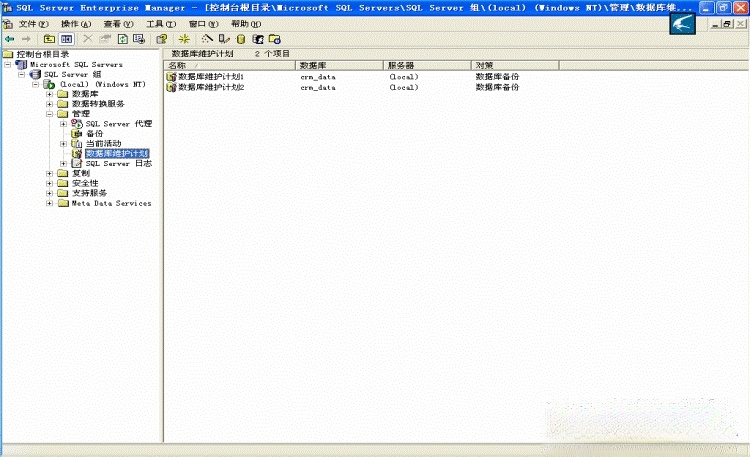The height and width of the screenshot is (457, 750).
Task: Expand the 当前活动 node
Action: (63, 144)
